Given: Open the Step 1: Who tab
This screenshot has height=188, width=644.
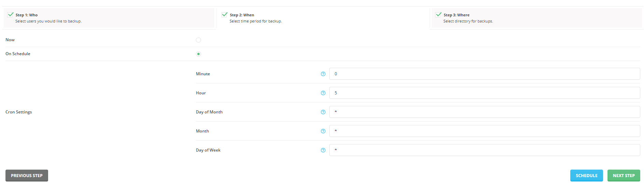Looking at the screenshot, I should tap(109, 18).
